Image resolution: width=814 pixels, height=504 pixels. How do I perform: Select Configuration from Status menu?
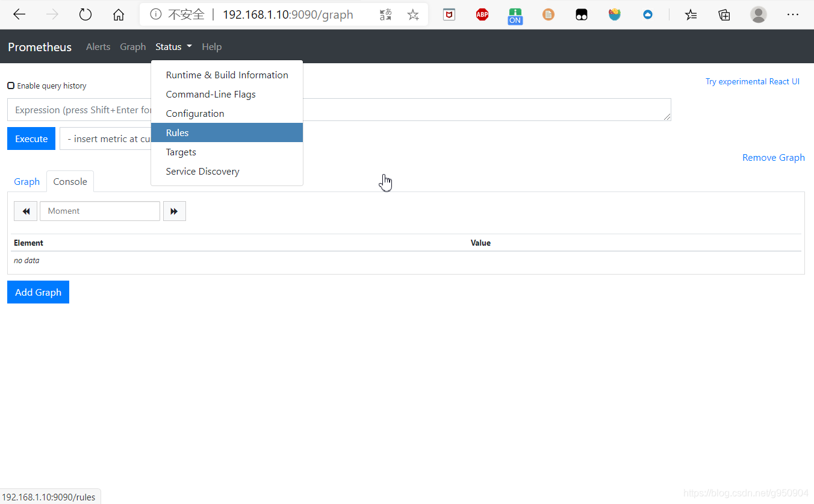click(x=227, y=113)
